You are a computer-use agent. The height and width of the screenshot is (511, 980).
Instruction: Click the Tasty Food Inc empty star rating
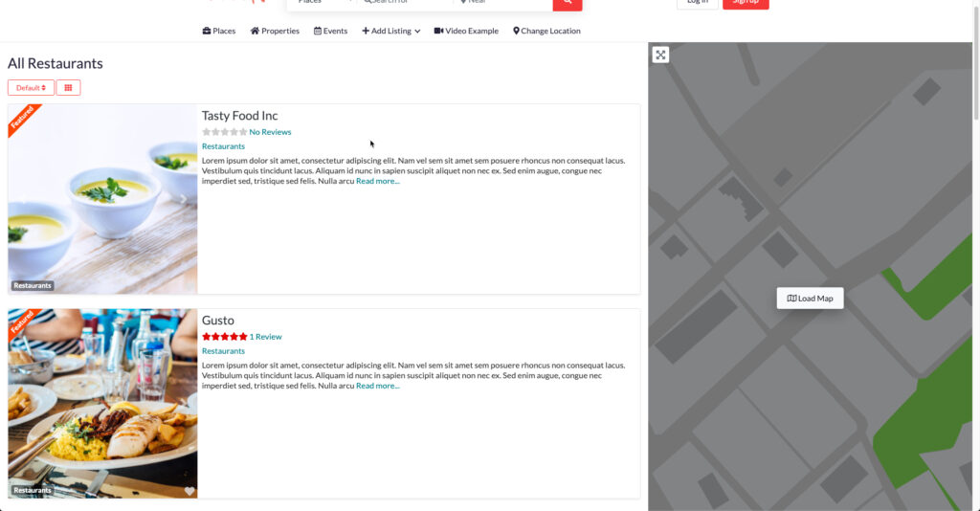(224, 132)
